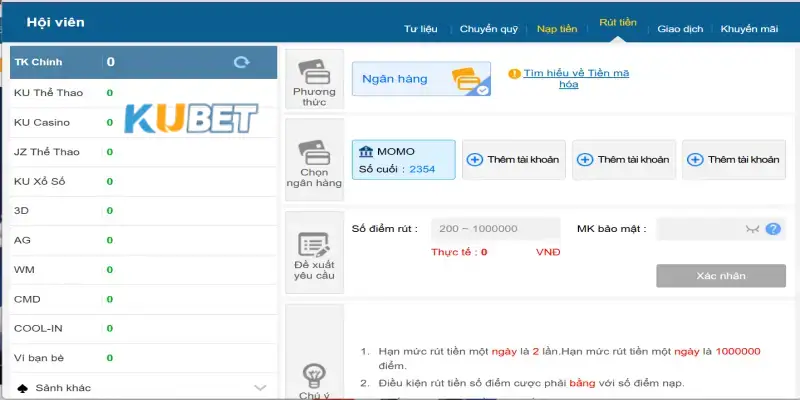800x400 pixels.
Task: Open the Giao dịch tab
Action: point(680,29)
